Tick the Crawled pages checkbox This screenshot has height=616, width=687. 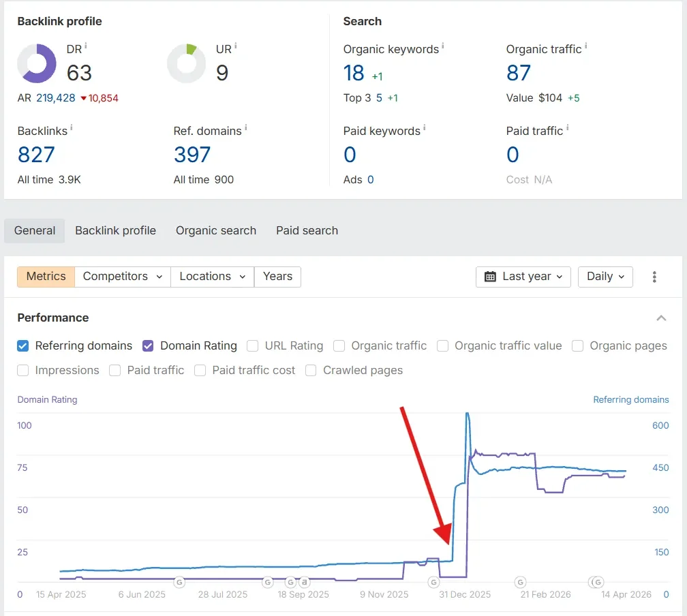coord(311,370)
